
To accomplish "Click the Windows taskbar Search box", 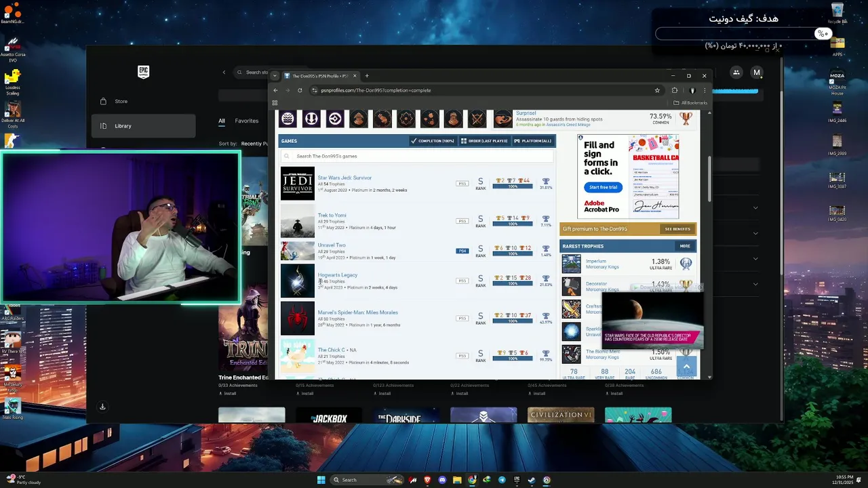I will 366,480.
